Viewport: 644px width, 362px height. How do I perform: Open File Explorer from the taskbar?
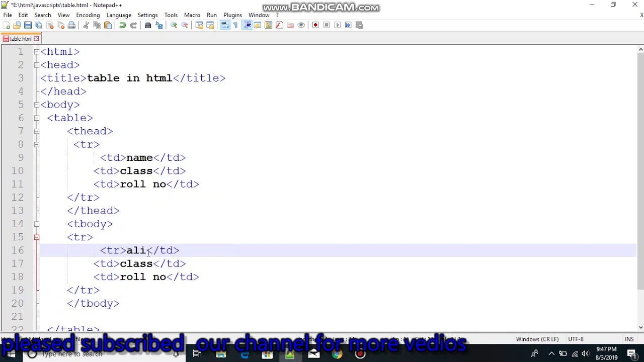pyautogui.click(x=221, y=354)
